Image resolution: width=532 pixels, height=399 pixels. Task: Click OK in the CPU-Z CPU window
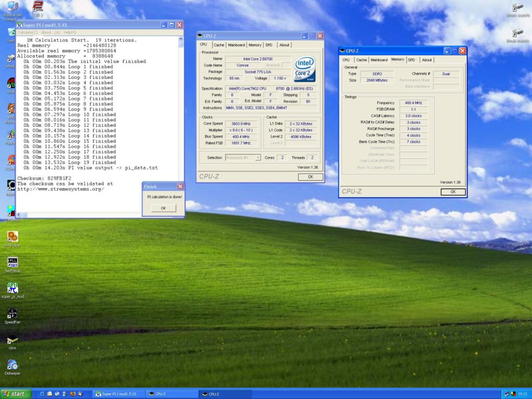311,177
